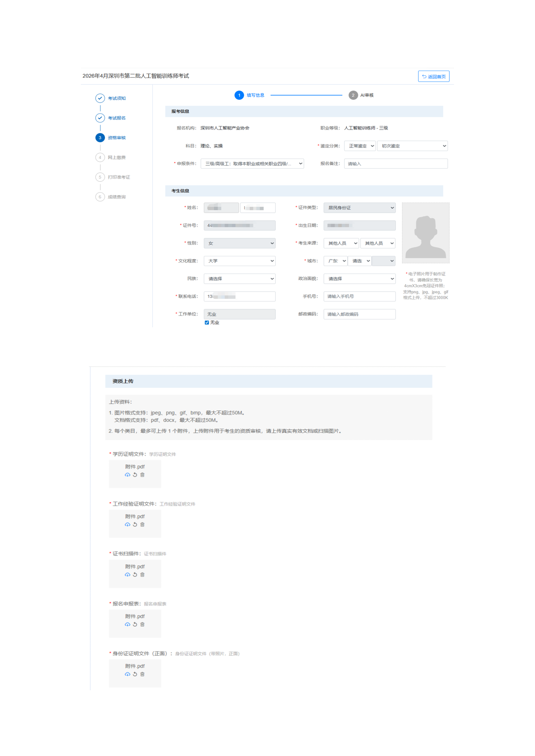Select the 成绩查询 step

tap(111, 197)
